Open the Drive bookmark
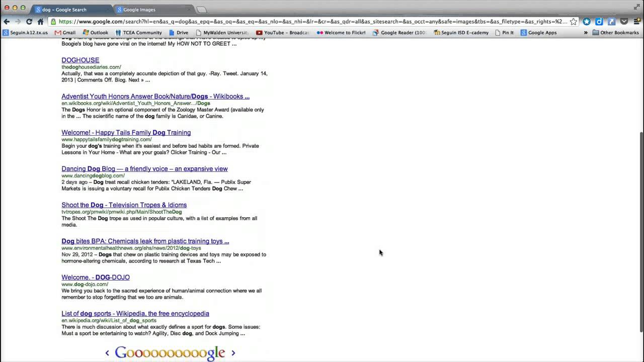The image size is (644, 362). 179,33
